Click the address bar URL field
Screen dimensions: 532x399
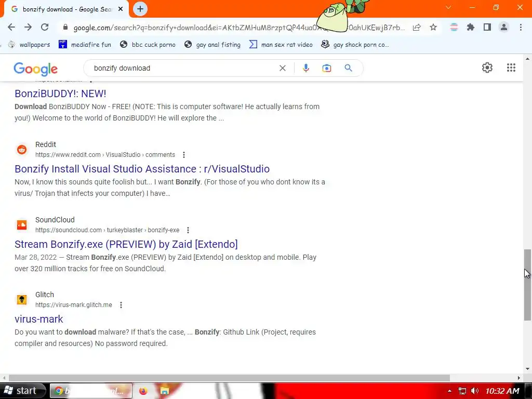[x=239, y=28]
